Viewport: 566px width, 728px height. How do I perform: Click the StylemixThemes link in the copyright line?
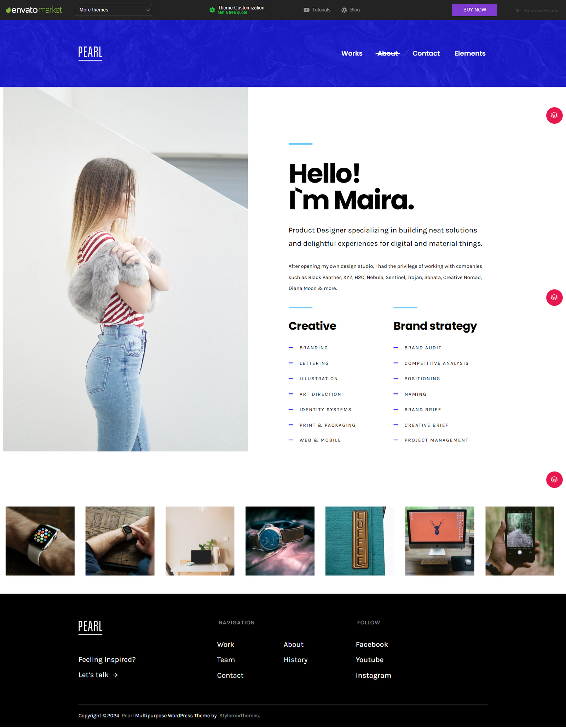coord(239,716)
